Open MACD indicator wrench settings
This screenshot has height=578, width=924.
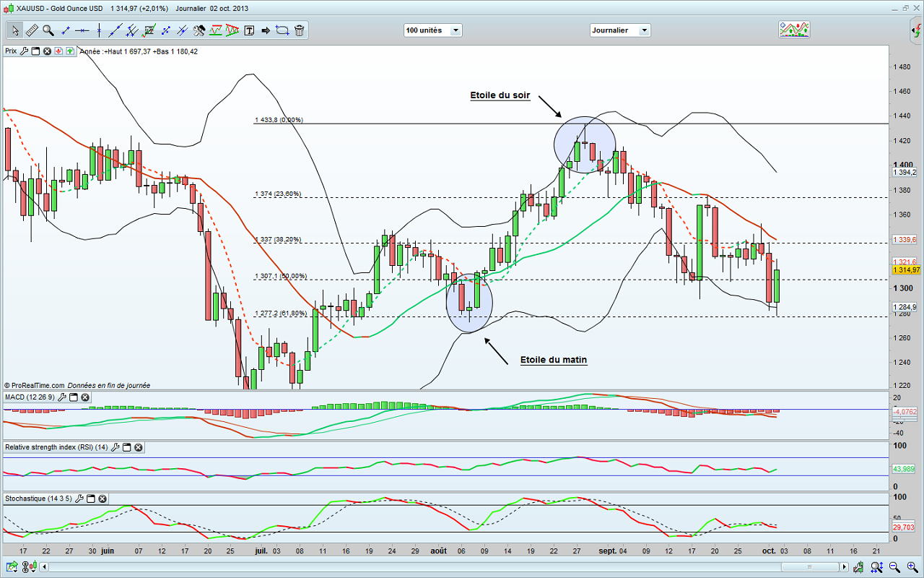(x=63, y=397)
